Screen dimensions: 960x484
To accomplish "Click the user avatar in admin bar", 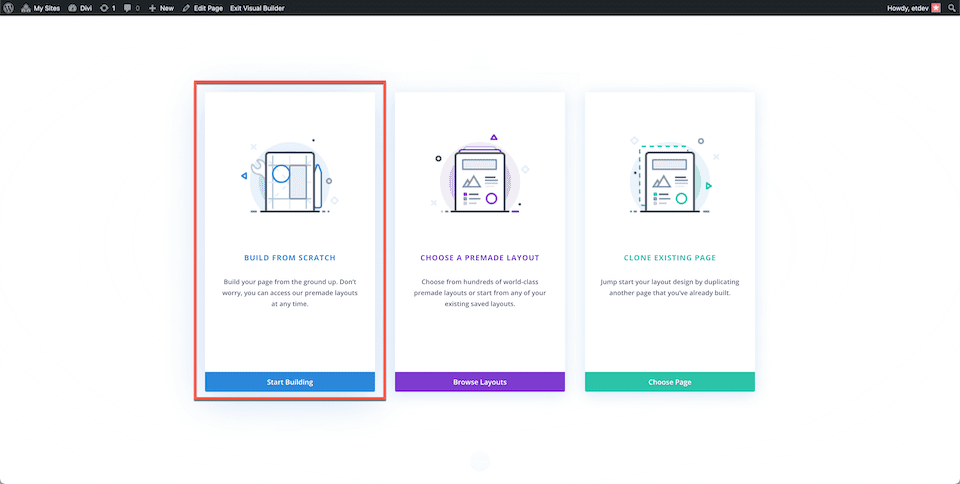I will pyautogui.click(x=936, y=8).
